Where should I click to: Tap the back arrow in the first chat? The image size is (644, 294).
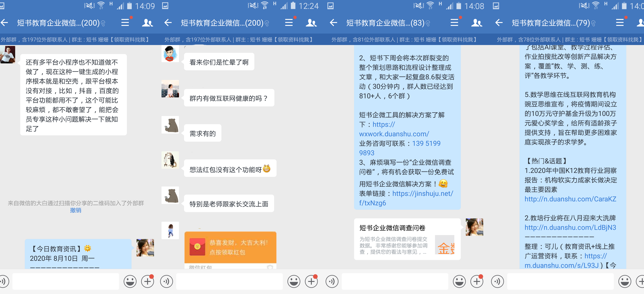[4, 23]
